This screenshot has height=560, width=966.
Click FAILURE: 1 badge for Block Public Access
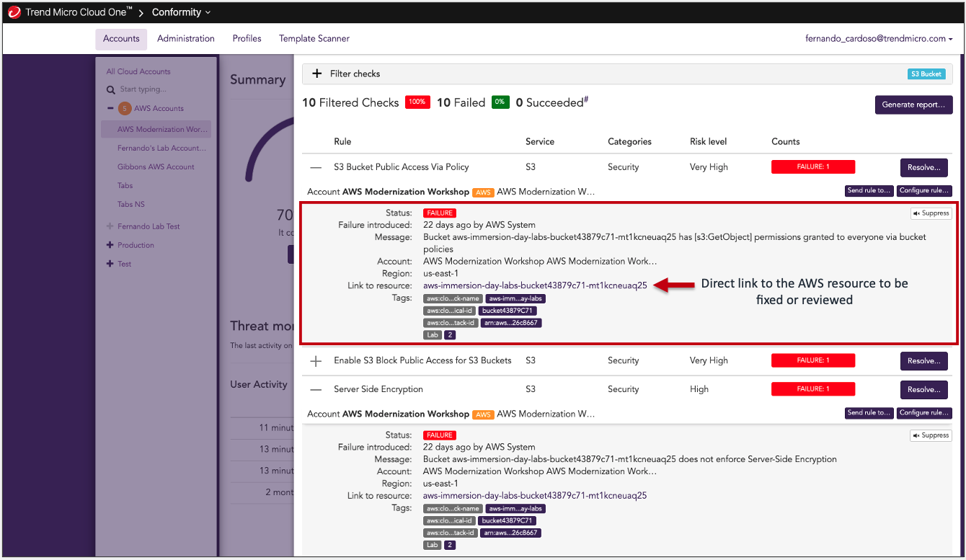[812, 360]
